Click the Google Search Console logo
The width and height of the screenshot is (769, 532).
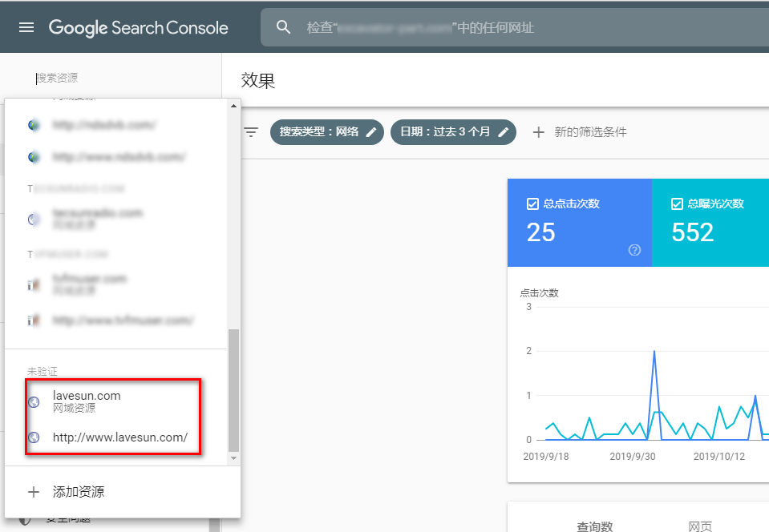(x=138, y=28)
